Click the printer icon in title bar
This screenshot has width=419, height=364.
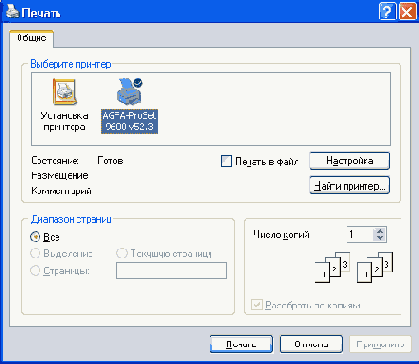tap(12, 13)
